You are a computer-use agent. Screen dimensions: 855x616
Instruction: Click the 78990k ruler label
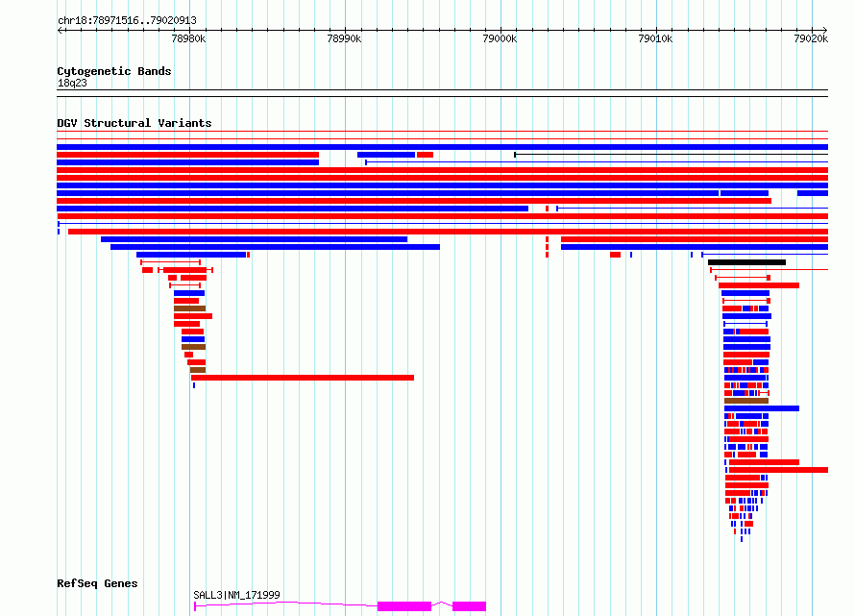pyautogui.click(x=344, y=38)
